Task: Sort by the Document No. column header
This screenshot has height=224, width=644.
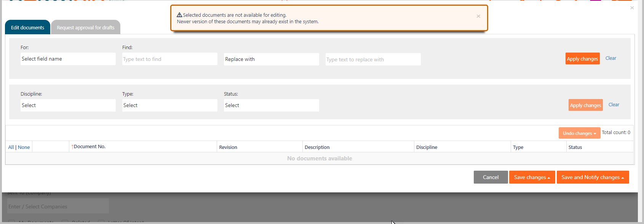Action: (x=89, y=147)
